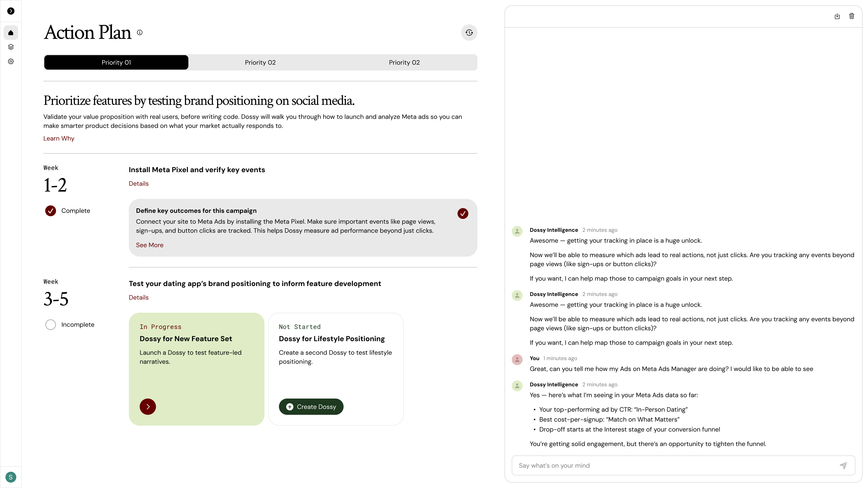The width and height of the screenshot is (868, 488).
Task: Expand Details under Test your dating app
Action: [x=139, y=297]
